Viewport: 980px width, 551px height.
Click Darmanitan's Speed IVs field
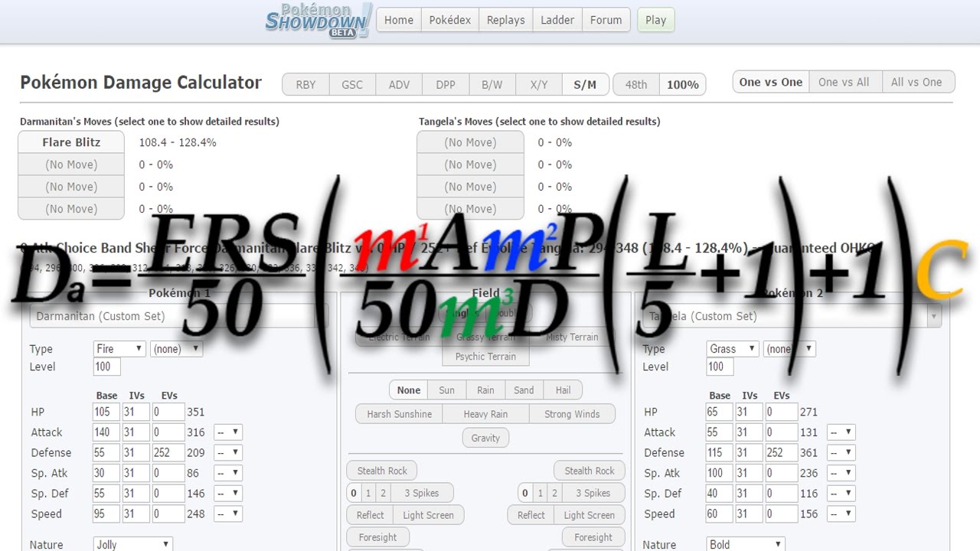pyautogui.click(x=136, y=514)
